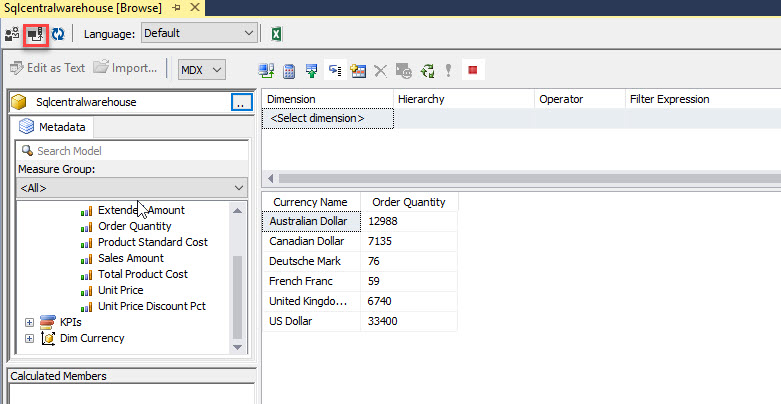Click the Search Model input field

(132, 151)
